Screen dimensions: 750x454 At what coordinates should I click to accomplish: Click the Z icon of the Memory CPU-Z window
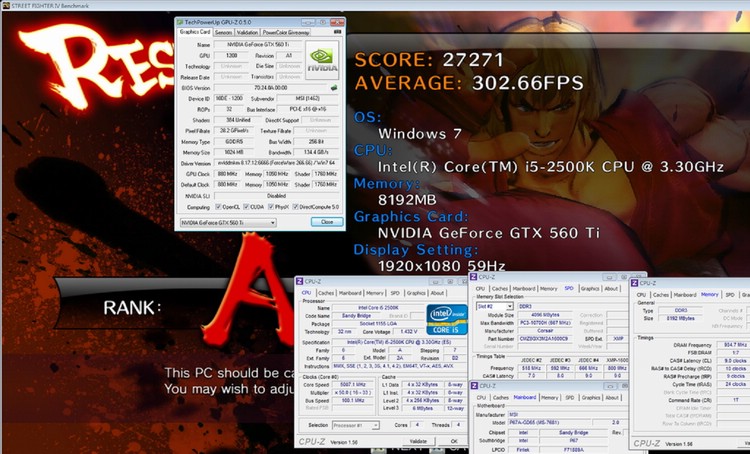tap(635, 283)
